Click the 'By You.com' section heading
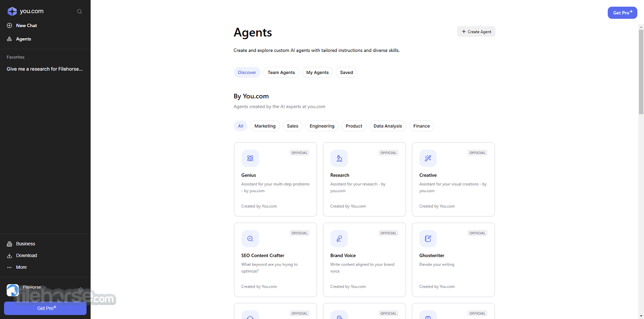 point(251,96)
